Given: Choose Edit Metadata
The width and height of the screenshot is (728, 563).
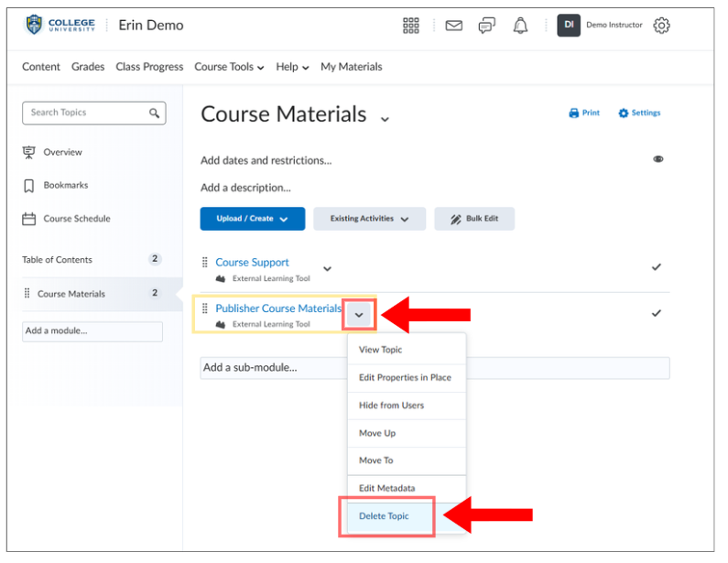Looking at the screenshot, I should point(407,489).
